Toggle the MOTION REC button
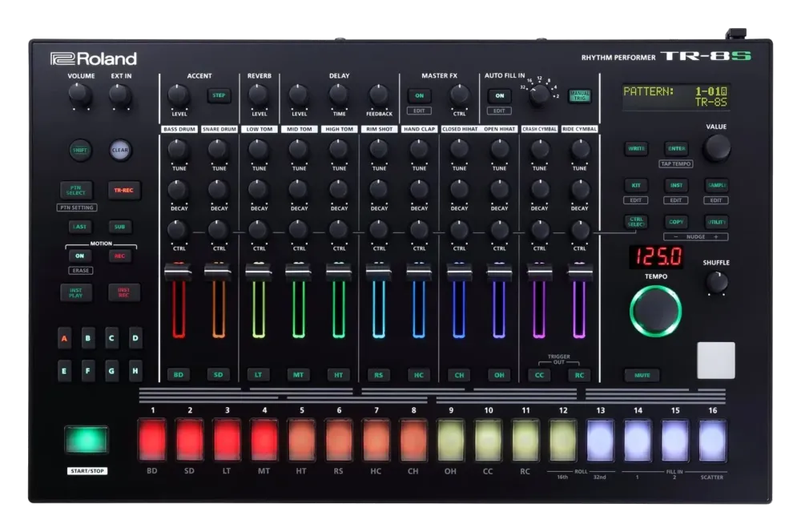Image resolution: width=801 pixels, height=532 pixels. point(119,256)
